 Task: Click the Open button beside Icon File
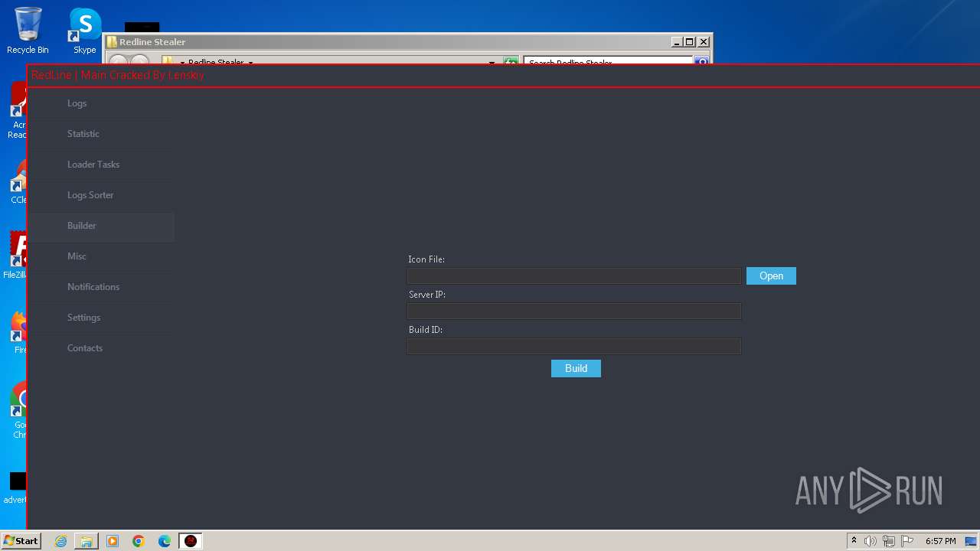[x=771, y=275]
